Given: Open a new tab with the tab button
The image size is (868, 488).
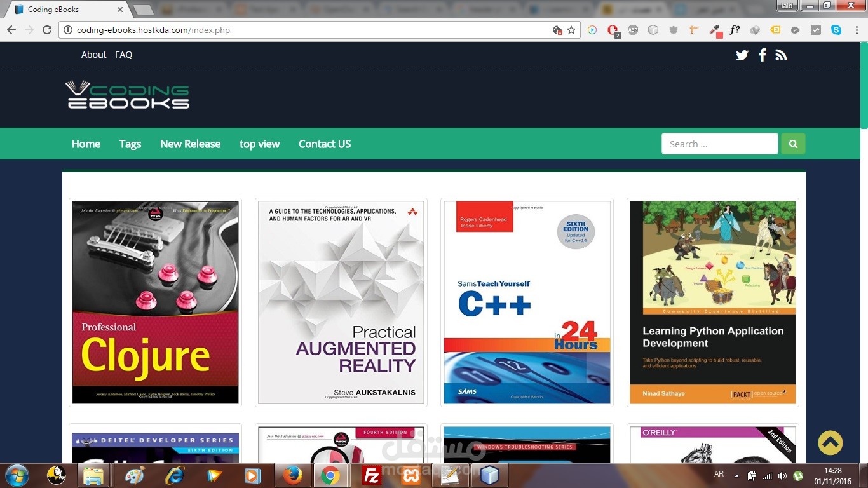Looking at the screenshot, I should point(143,10).
